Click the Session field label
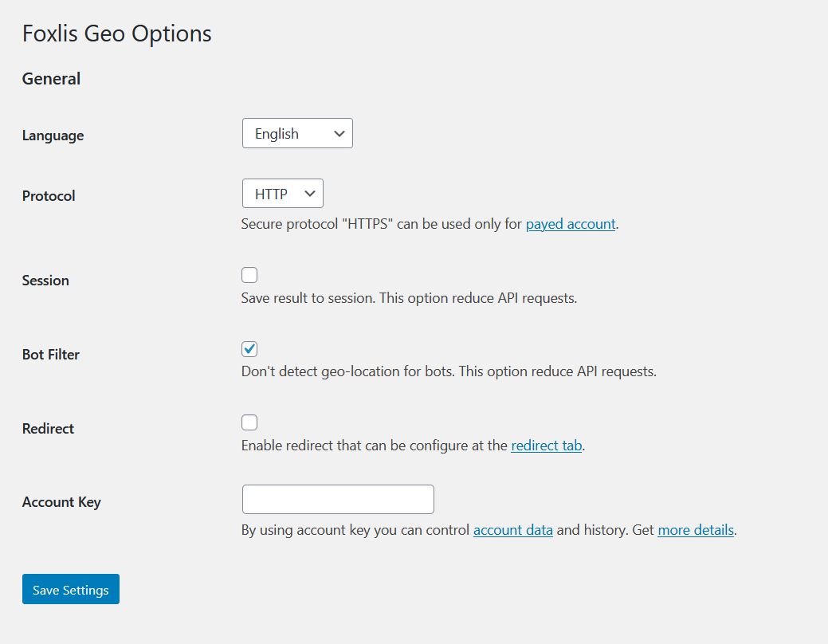Screen dimensions: 828x644 coord(45,281)
